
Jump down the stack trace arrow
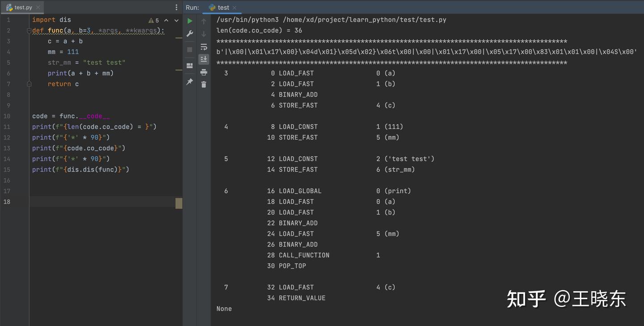pos(204,34)
